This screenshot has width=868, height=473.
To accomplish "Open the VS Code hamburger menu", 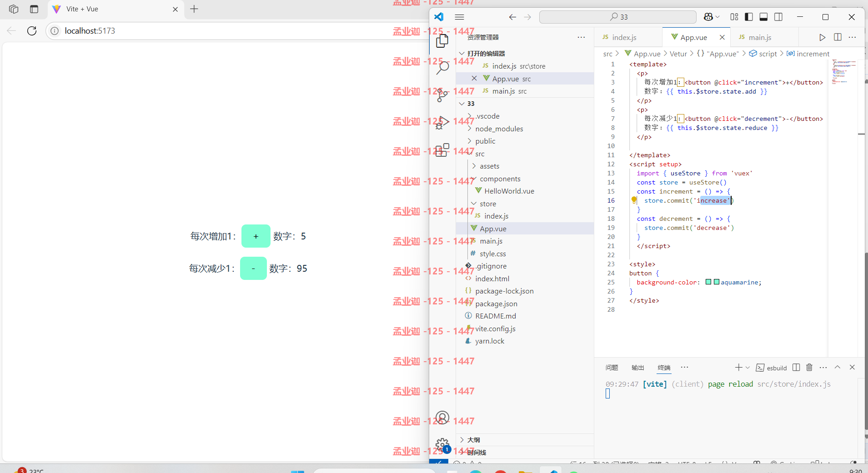I will 459,17.
